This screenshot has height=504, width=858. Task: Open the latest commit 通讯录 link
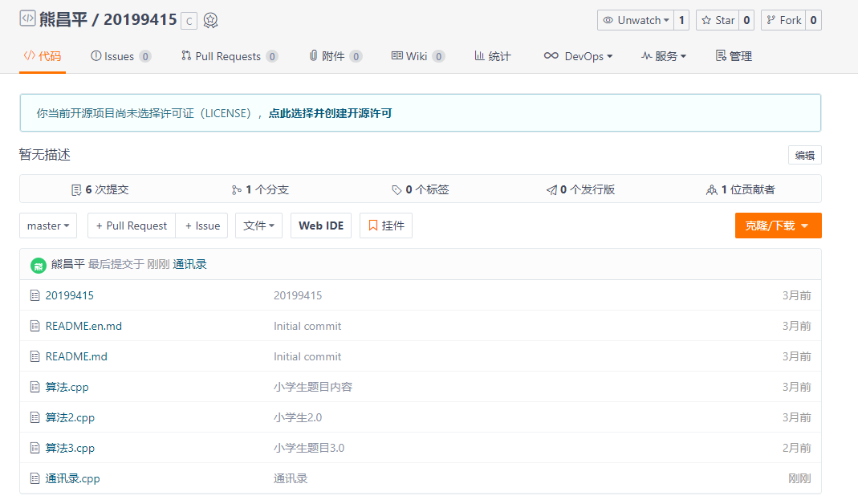tap(190, 264)
